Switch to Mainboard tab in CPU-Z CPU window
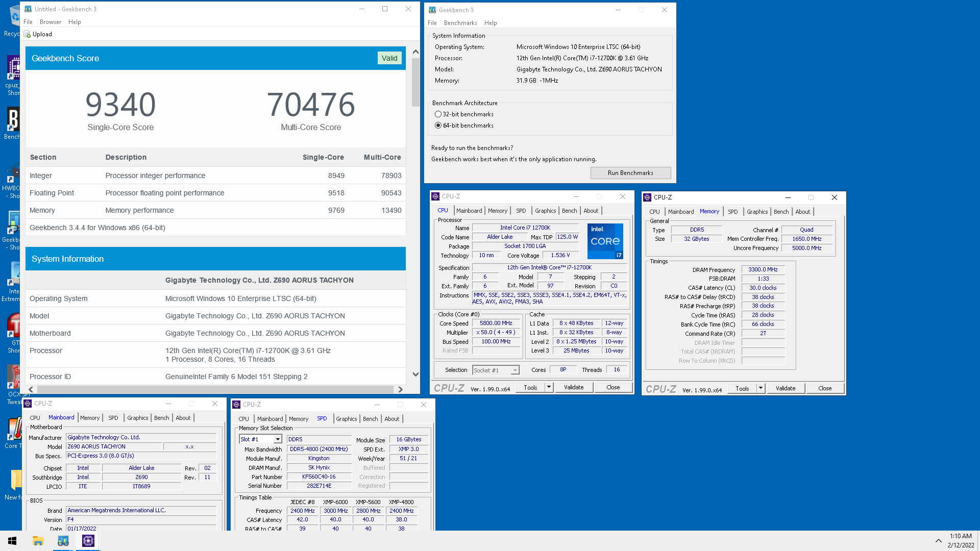 click(x=469, y=211)
